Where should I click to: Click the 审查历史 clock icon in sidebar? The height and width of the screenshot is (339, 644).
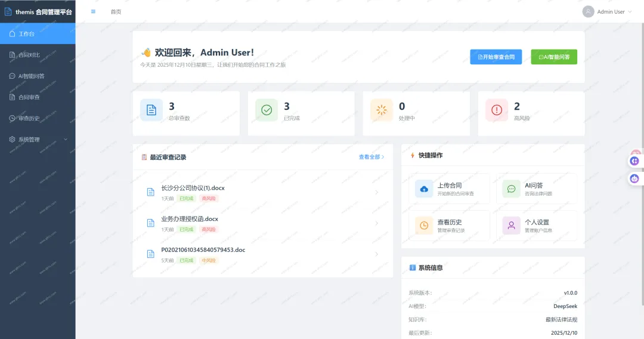click(x=13, y=118)
